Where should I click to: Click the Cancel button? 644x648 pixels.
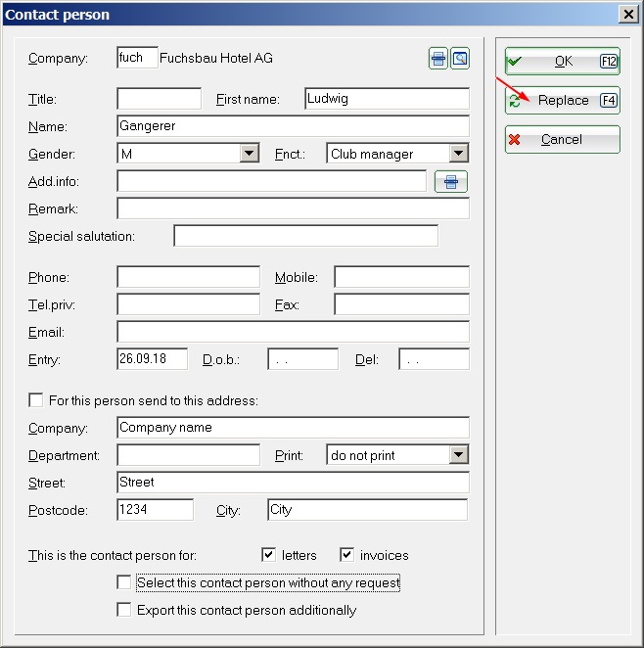[x=562, y=139]
